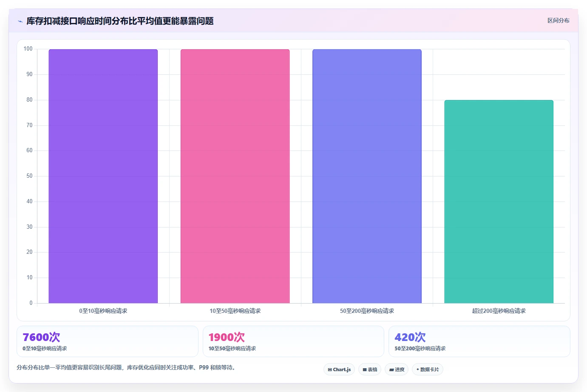This screenshot has width=587, height=392.
Task: Click caption 10至50毫秒响应请求 under 1900次
Action: click(232, 349)
